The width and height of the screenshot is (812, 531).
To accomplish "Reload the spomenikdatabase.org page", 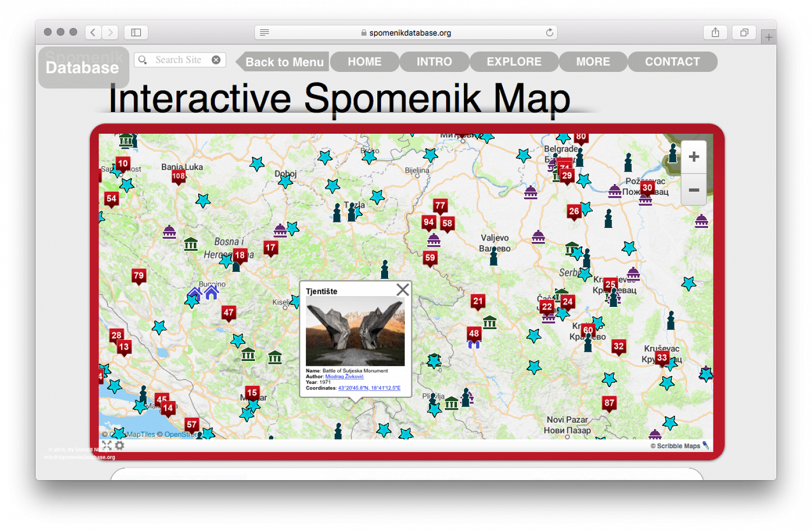I will click(x=549, y=32).
